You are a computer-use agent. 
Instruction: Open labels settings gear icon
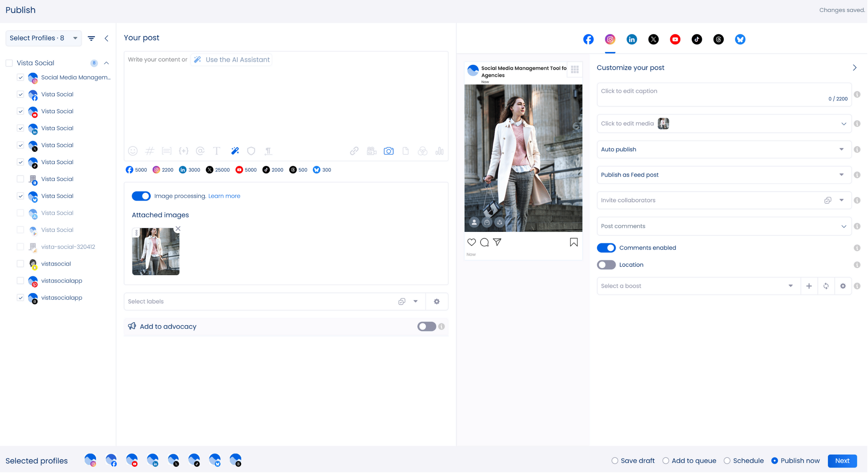pyautogui.click(x=437, y=302)
